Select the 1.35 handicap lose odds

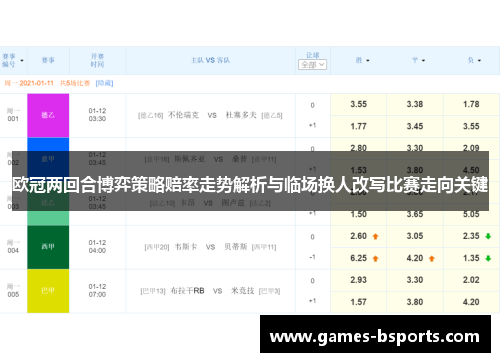(471, 258)
